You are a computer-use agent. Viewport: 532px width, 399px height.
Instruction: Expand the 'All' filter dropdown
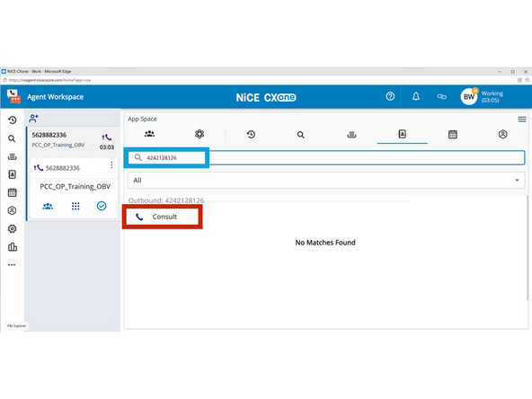[x=326, y=180]
